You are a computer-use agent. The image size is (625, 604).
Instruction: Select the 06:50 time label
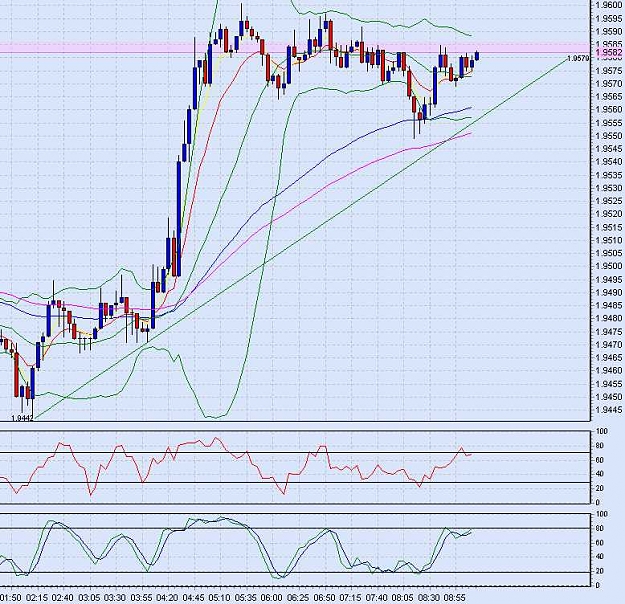(324, 598)
